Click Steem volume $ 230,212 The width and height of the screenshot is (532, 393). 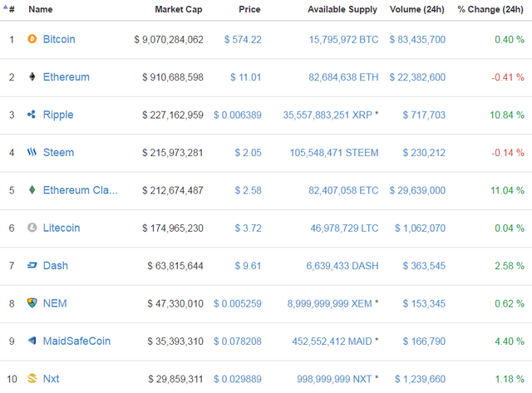coord(424,153)
